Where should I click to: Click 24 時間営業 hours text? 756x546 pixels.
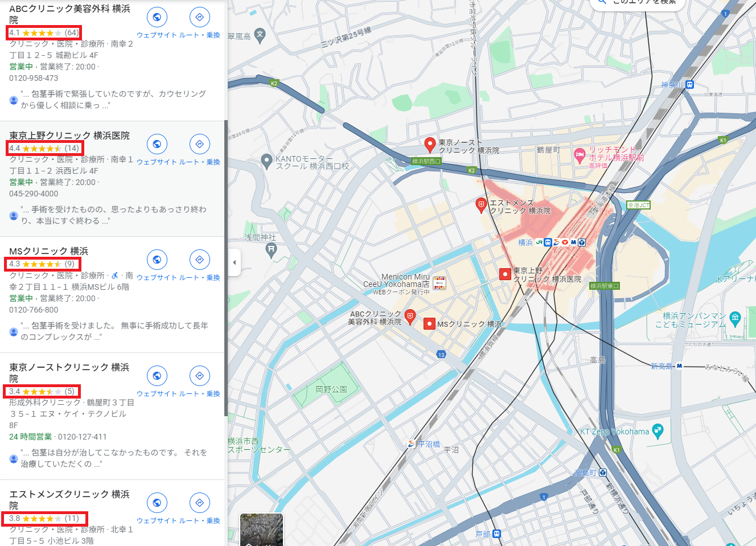pos(30,437)
